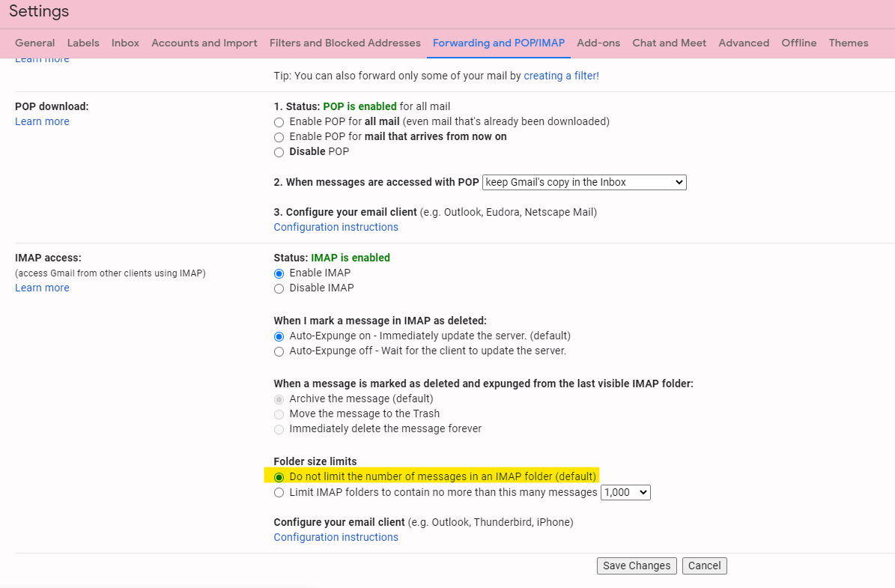The height and width of the screenshot is (588, 895).
Task: Click the 'POP download:' label
Action: [52, 106]
